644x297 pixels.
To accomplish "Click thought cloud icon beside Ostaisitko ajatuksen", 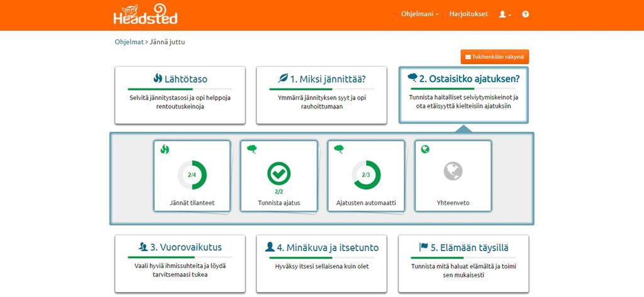I will tap(413, 77).
